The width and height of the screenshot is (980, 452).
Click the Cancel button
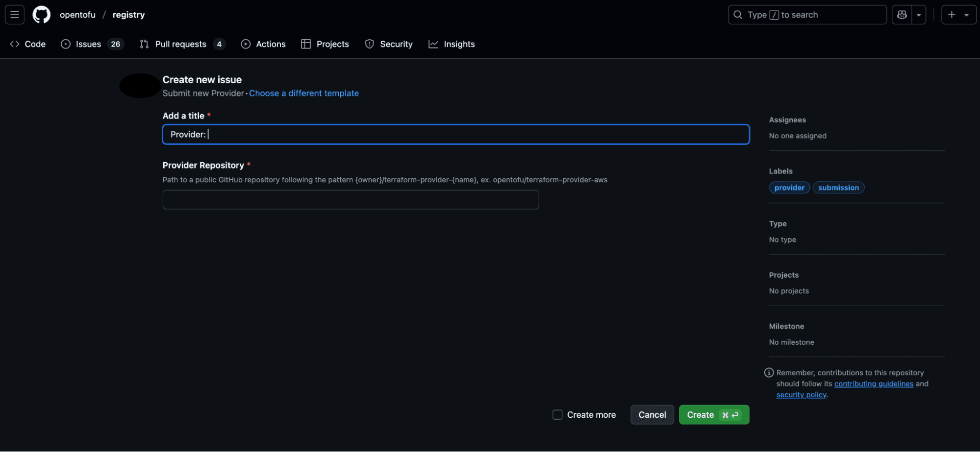[652, 415]
